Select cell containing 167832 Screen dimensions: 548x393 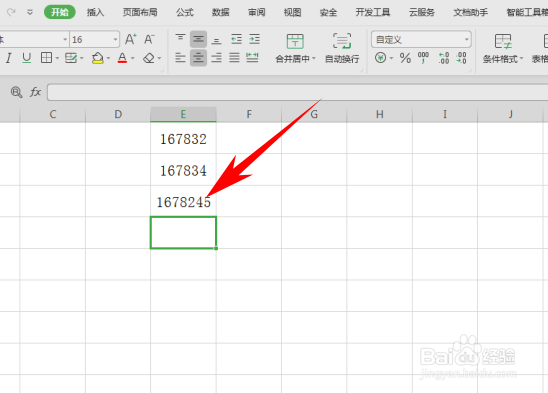coord(183,139)
